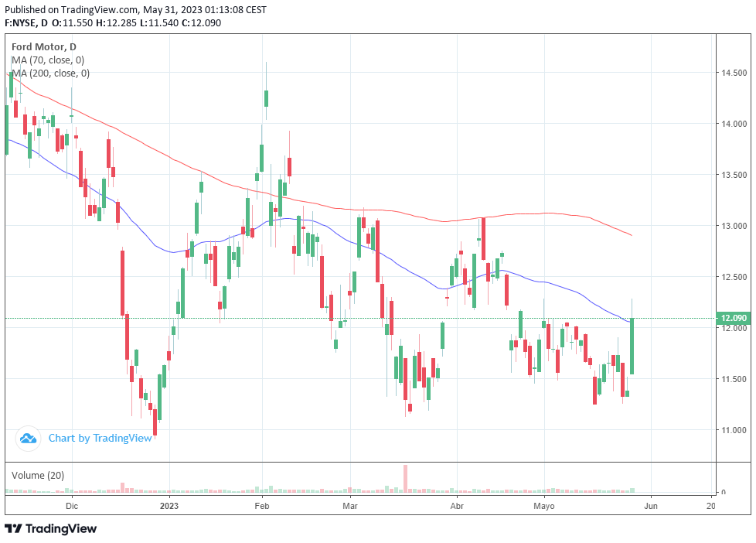The width and height of the screenshot is (756, 543).
Task: Click the '2023' date axis label
Action: (169, 506)
